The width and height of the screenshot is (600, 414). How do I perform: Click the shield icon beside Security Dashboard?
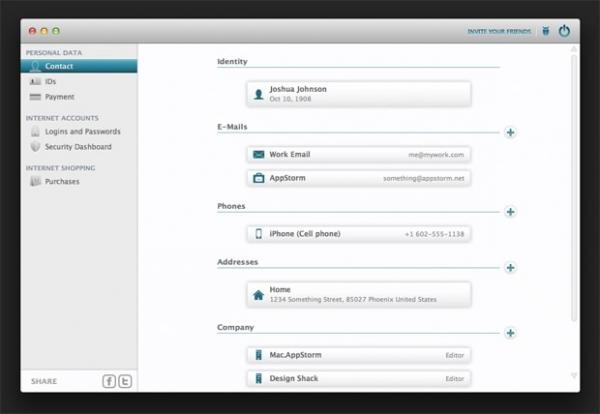(x=35, y=147)
